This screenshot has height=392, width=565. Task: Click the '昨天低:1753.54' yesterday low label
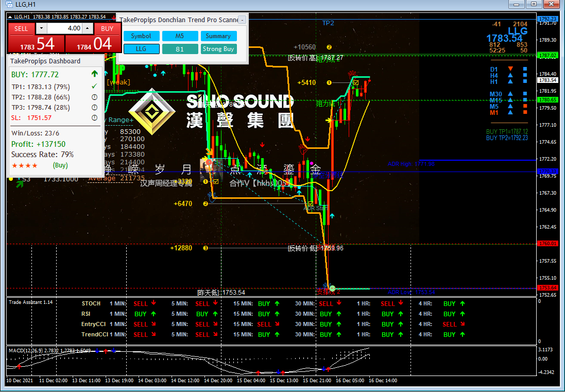221,293
